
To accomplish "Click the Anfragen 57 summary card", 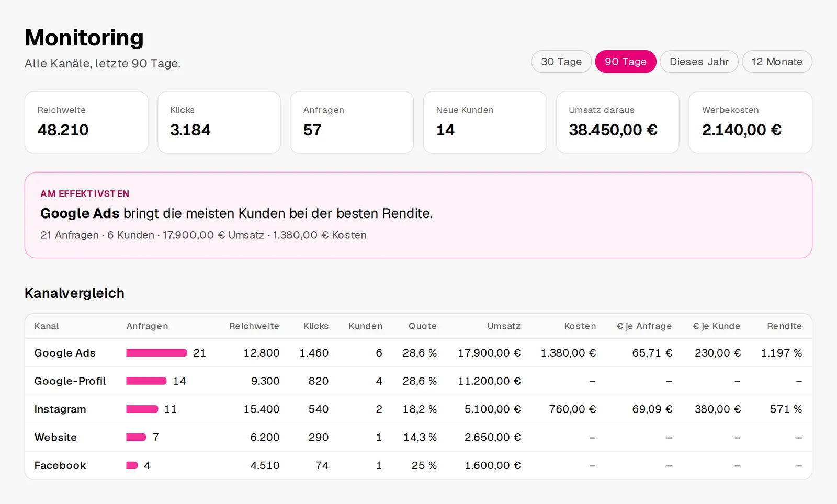I will click(x=352, y=122).
